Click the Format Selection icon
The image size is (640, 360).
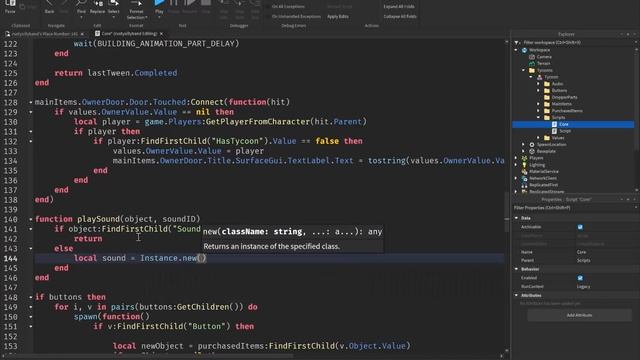click(136, 3)
